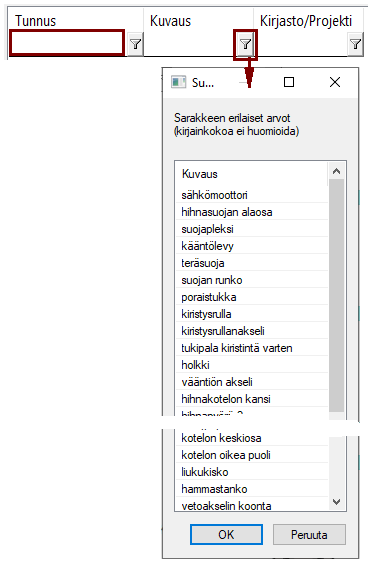Select the value kiristysrulla

pyautogui.click(x=252, y=314)
